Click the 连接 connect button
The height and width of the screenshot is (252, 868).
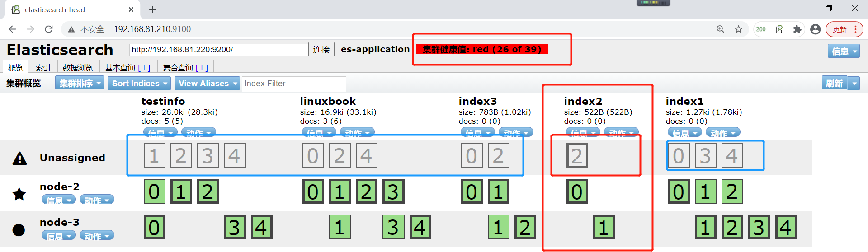click(x=321, y=49)
